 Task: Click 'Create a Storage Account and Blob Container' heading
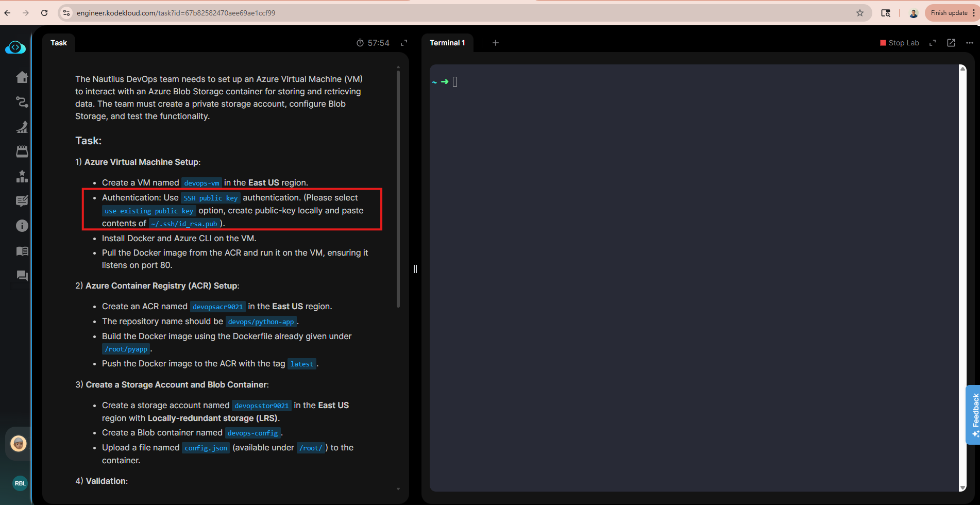click(177, 384)
